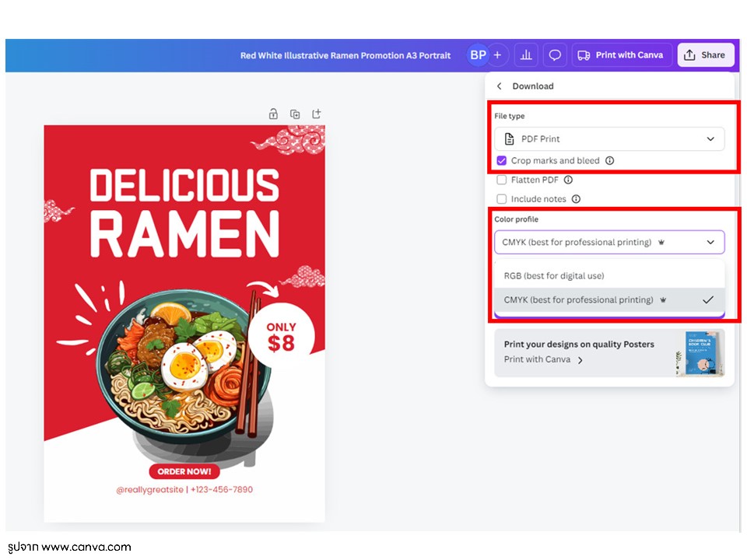Uncheck Crop marks and bleed checkbox
This screenshot has height=560, width=747.
coord(501,160)
